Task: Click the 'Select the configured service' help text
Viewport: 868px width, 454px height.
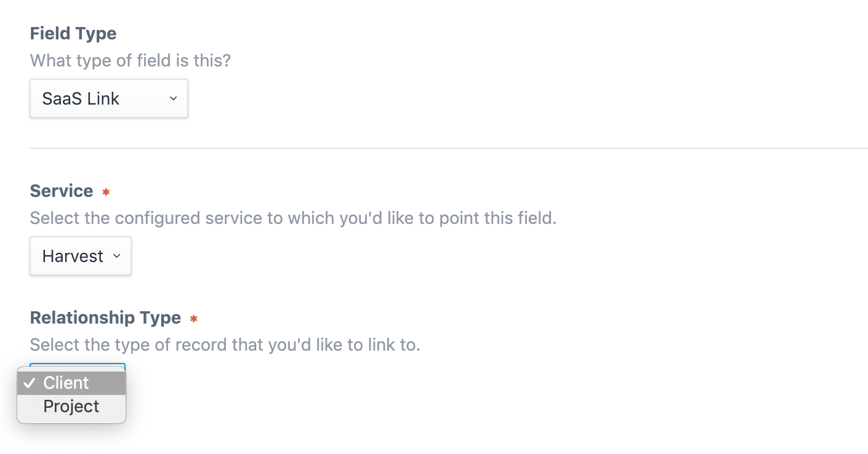Action: tap(292, 218)
